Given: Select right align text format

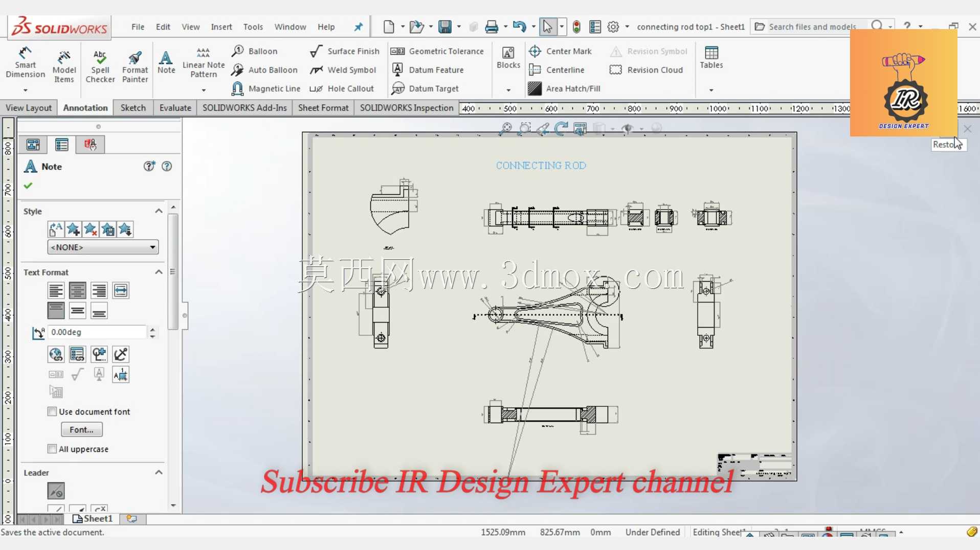Looking at the screenshot, I should pos(99,290).
